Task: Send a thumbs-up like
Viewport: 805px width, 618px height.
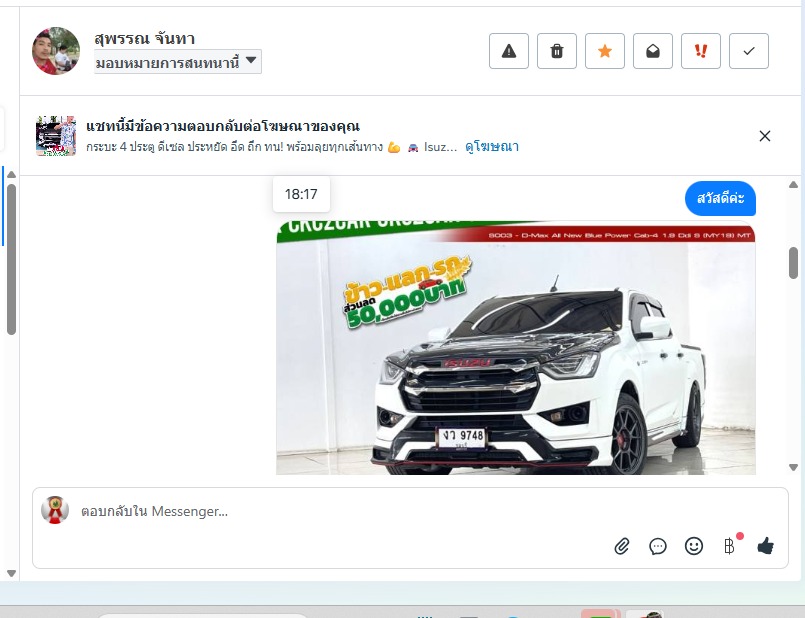Action: coord(765,546)
